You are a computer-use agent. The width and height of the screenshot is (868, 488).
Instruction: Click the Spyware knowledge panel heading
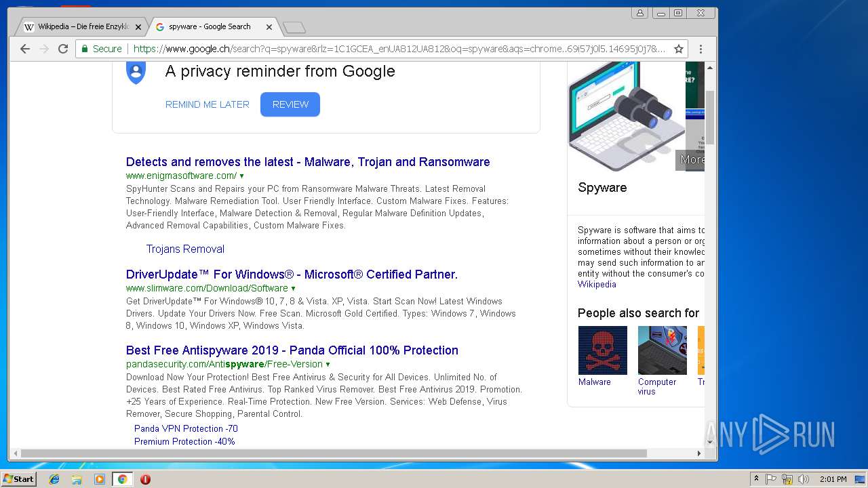602,188
